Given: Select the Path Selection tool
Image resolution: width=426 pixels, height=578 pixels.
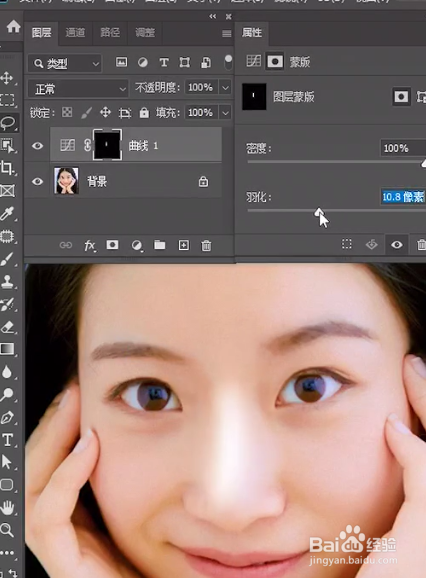Looking at the screenshot, I should (x=7, y=462).
